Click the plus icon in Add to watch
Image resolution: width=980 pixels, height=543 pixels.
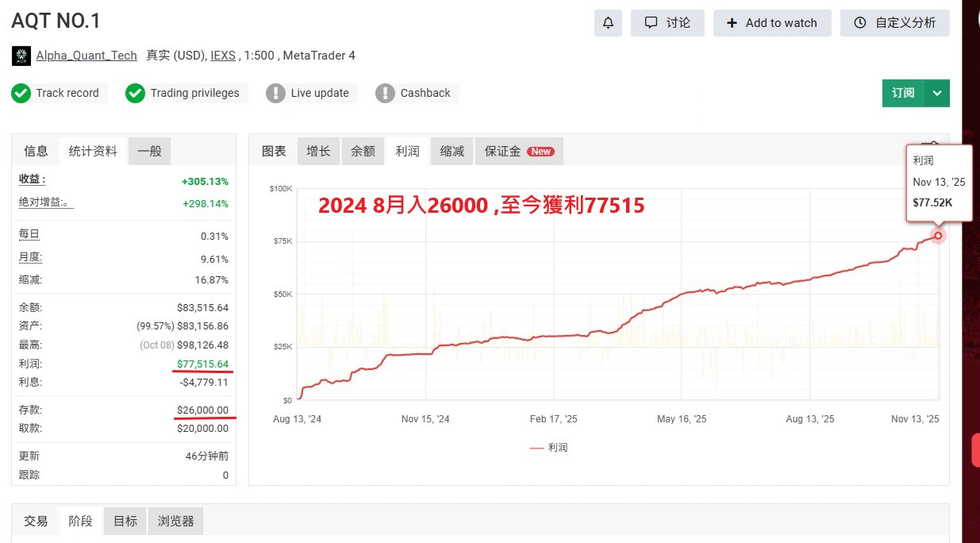[732, 23]
